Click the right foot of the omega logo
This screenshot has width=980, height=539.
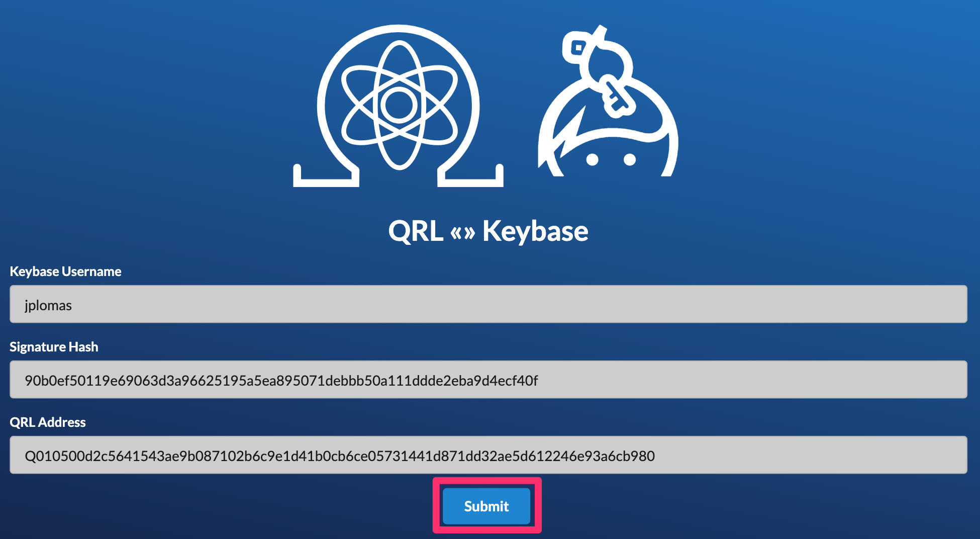tap(470, 176)
